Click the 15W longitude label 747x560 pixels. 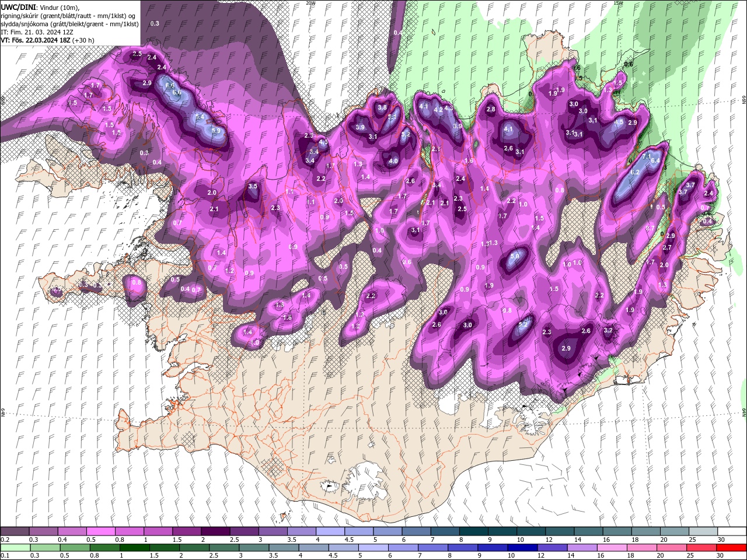point(618,3)
